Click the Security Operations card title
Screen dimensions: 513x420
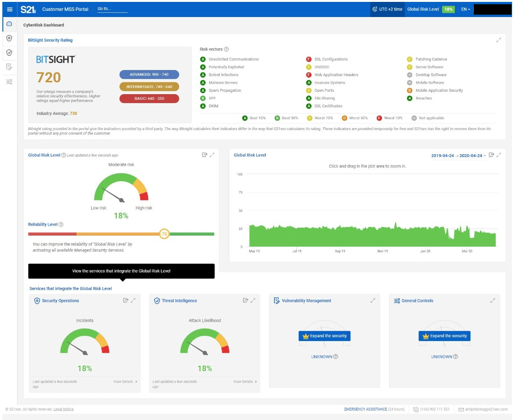point(61,300)
